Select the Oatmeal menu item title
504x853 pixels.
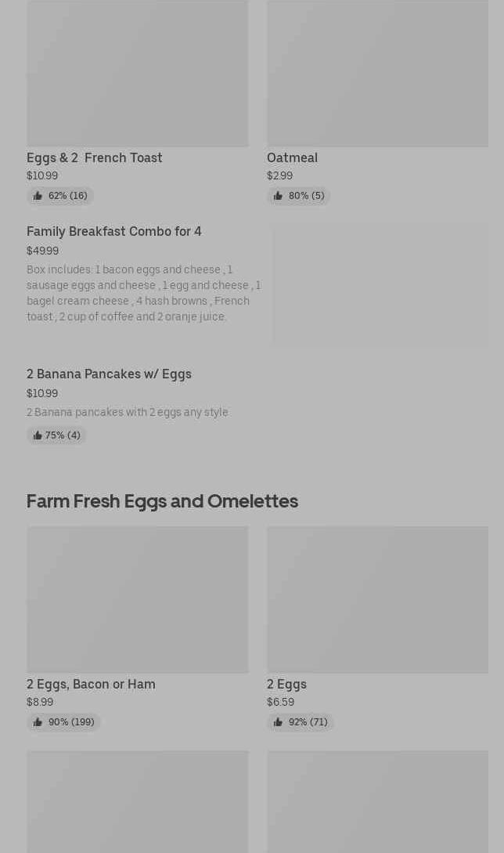(x=292, y=157)
